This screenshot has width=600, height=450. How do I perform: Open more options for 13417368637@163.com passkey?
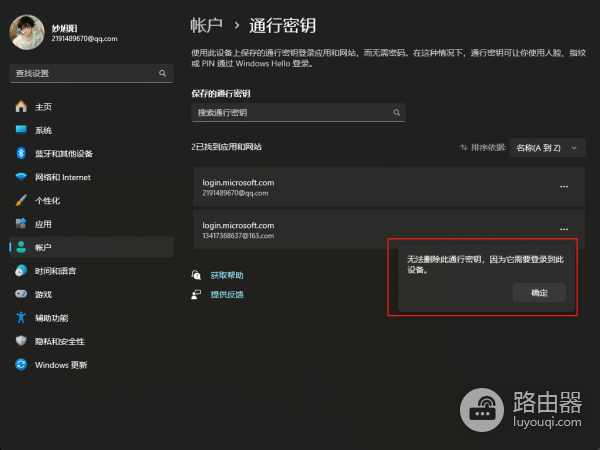(564, 229)
